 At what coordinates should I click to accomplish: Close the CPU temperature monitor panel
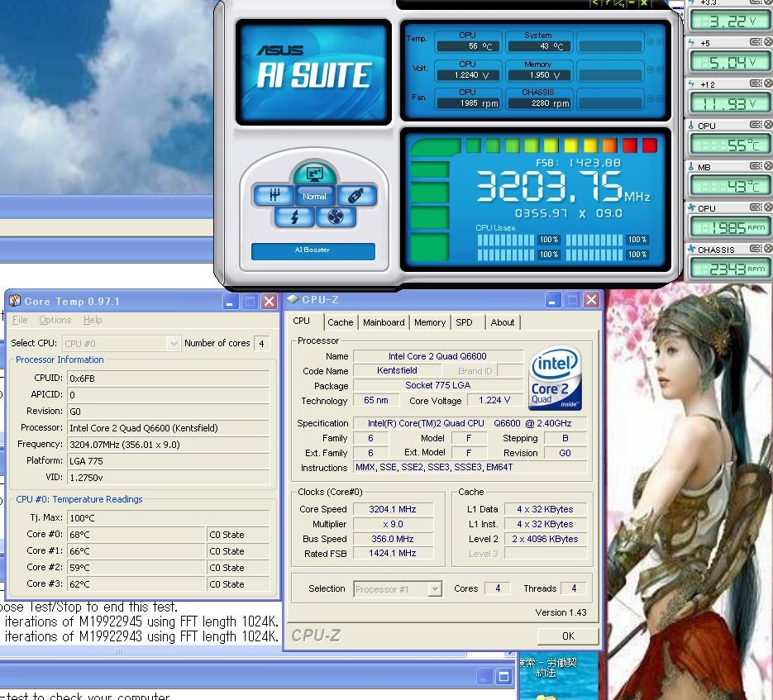766,126
